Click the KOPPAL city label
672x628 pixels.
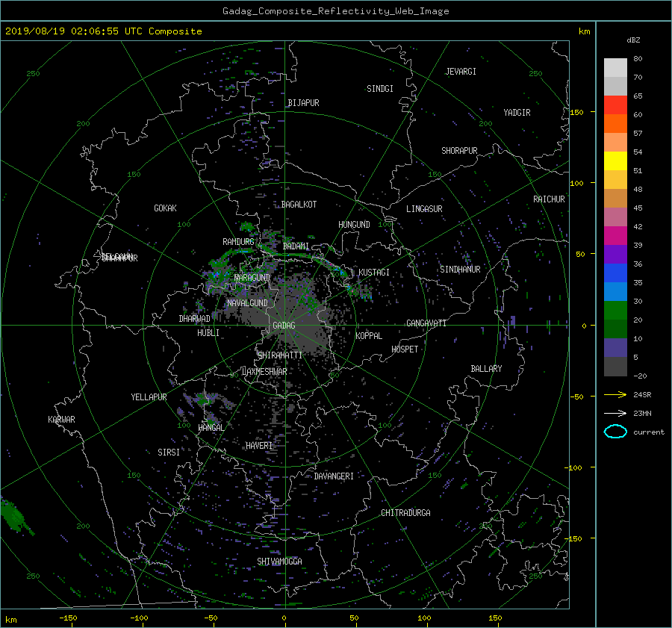(369, 335)
